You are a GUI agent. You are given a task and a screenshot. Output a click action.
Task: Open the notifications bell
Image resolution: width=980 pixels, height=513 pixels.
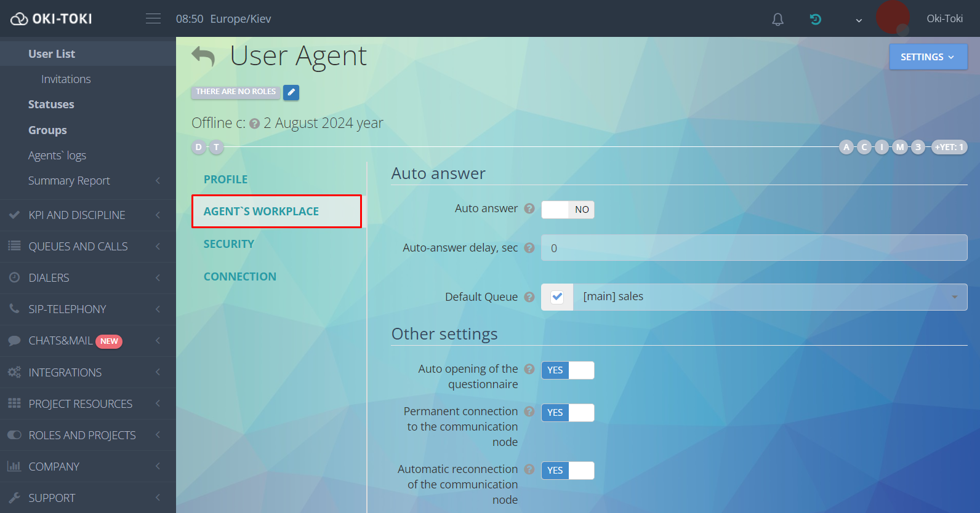coord(777,20)
